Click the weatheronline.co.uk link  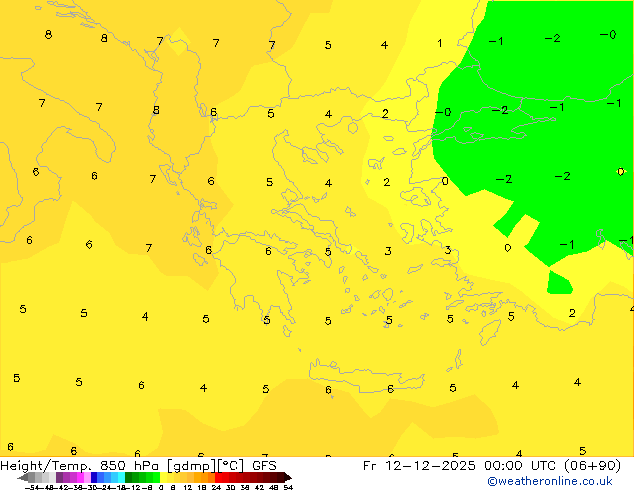550,481
